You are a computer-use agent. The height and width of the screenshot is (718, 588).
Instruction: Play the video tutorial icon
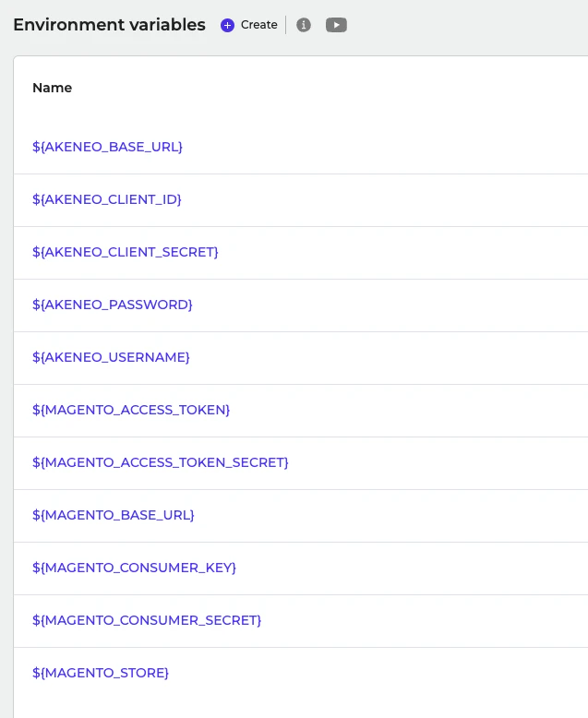[336, 25]
